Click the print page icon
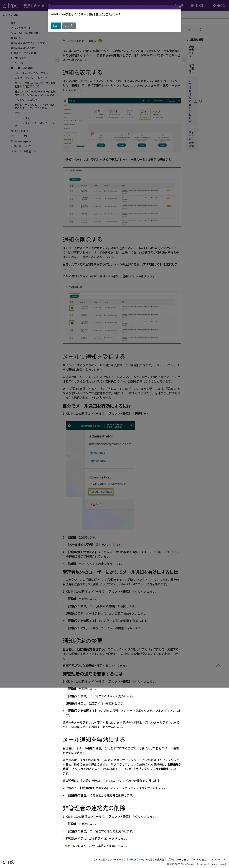Screen dimensions: 229x868 [189, 30]
